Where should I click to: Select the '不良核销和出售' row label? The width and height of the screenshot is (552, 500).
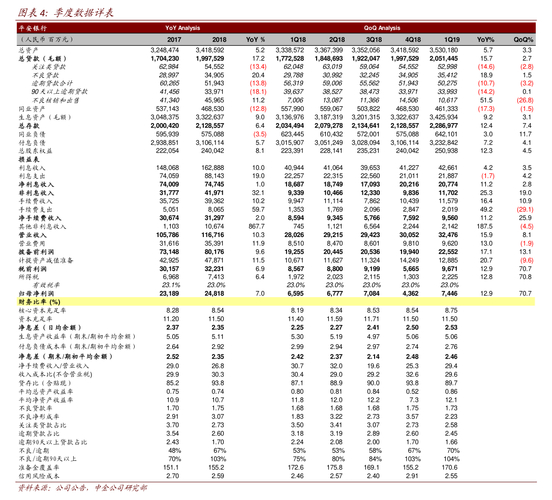click(x=56, y=101)
